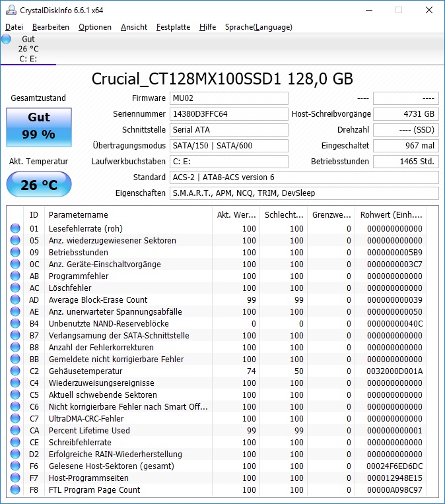Screen dimensions: 445x504
Task: Open the Ansicht menu
Action: point(134,27)
